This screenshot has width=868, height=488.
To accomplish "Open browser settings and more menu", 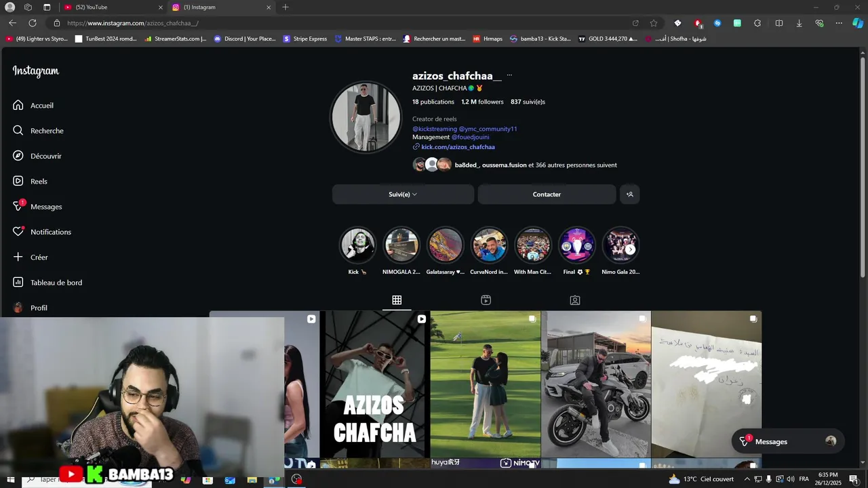I will pyautogui.click(x=839, y=23).
